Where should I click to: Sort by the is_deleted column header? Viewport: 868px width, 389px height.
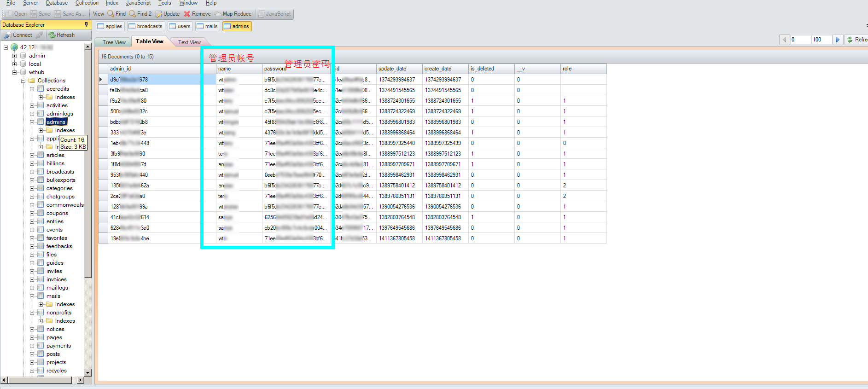pyautogui.click(x=491, y=69)
